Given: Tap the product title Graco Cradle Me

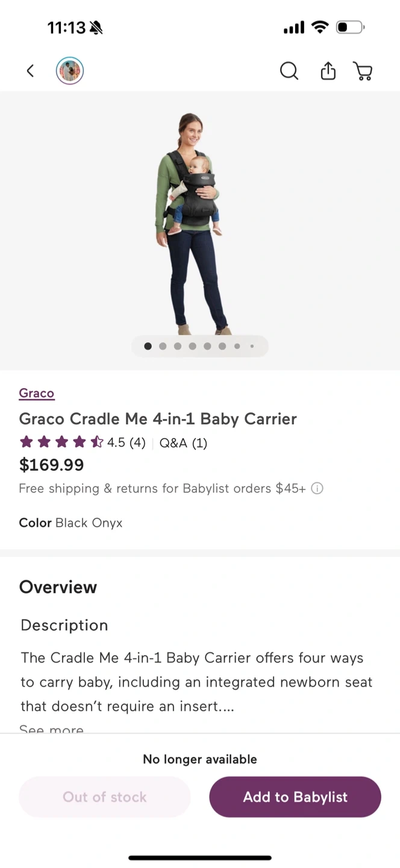Looking at the screenshot, I should point(158,418).
